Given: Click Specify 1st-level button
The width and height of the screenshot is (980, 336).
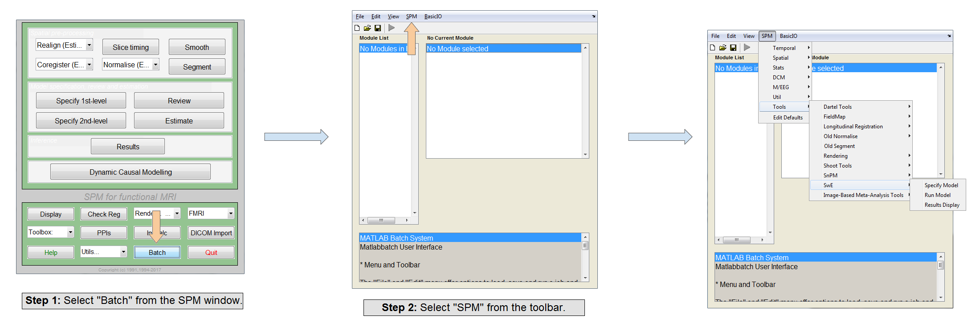Looking at the screenshot, I should (81, 101).
